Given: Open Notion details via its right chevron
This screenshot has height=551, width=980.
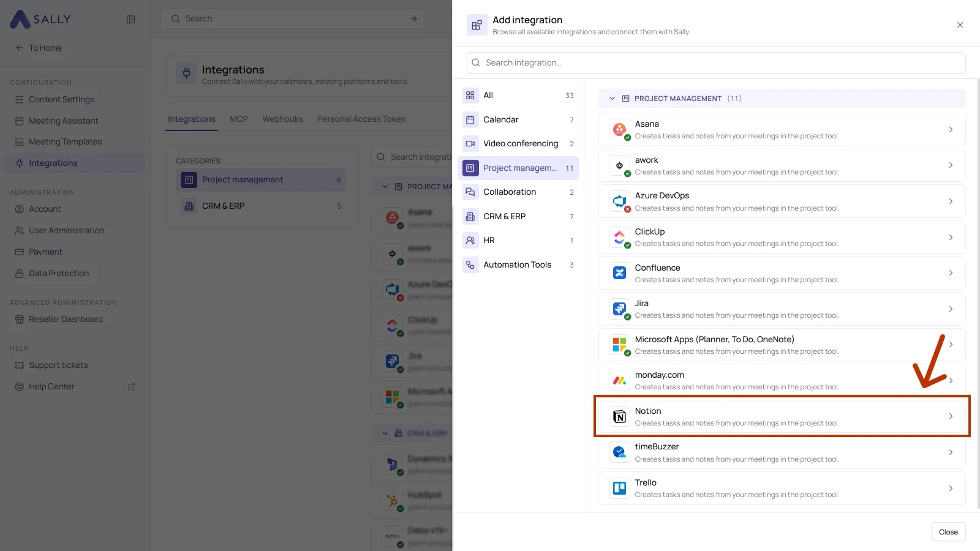Looking at the screenshot, I should pos(951,416).
